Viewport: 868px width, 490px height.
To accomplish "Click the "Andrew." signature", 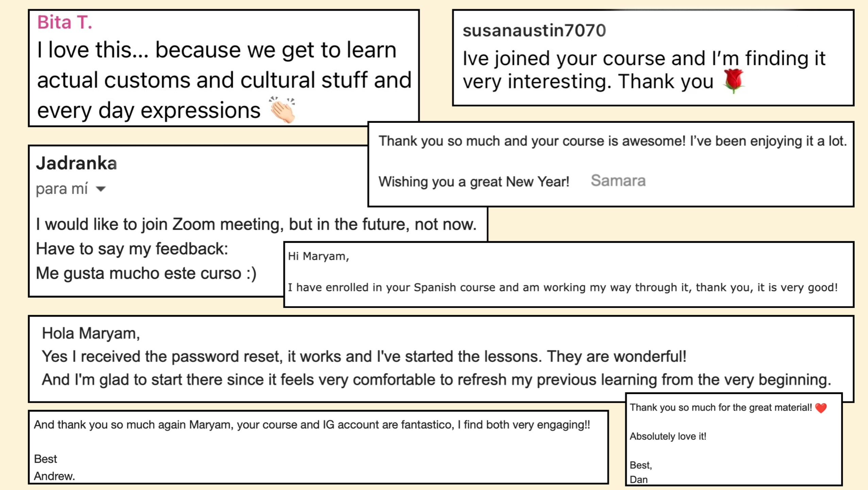I will [x=54, y=476].
